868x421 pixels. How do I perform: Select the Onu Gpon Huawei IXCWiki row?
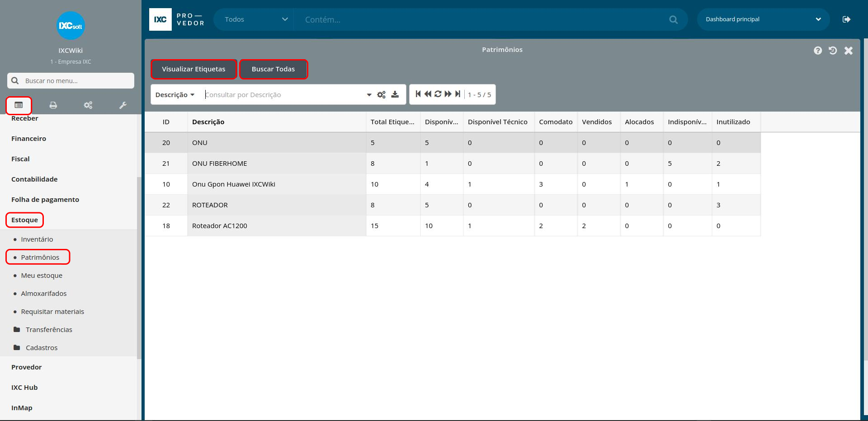453,184
